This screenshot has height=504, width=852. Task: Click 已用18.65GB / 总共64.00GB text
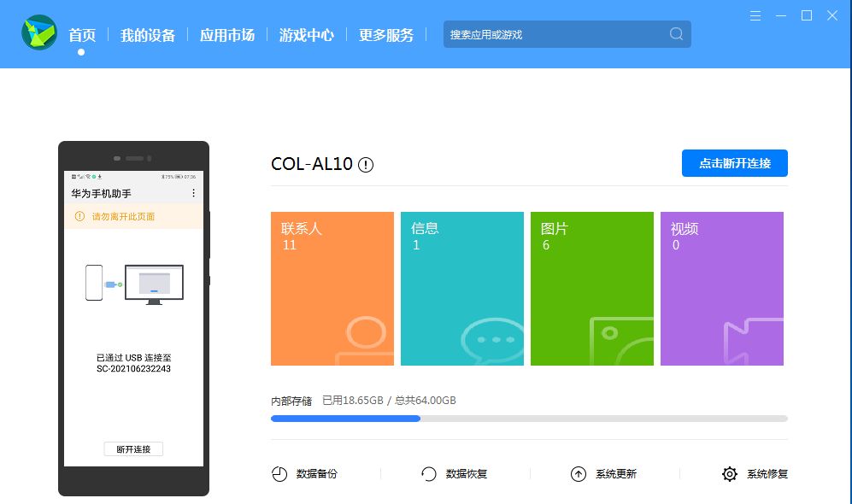pos(389,401)
